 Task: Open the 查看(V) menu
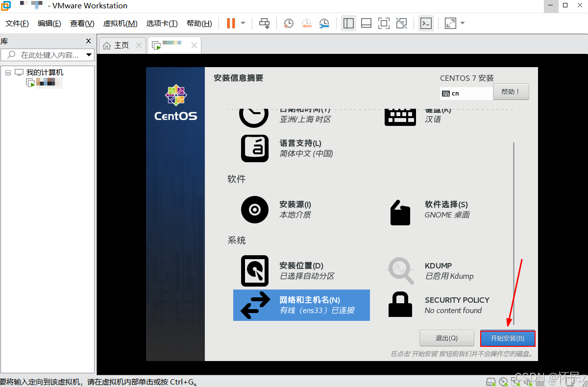pos(82,24)
